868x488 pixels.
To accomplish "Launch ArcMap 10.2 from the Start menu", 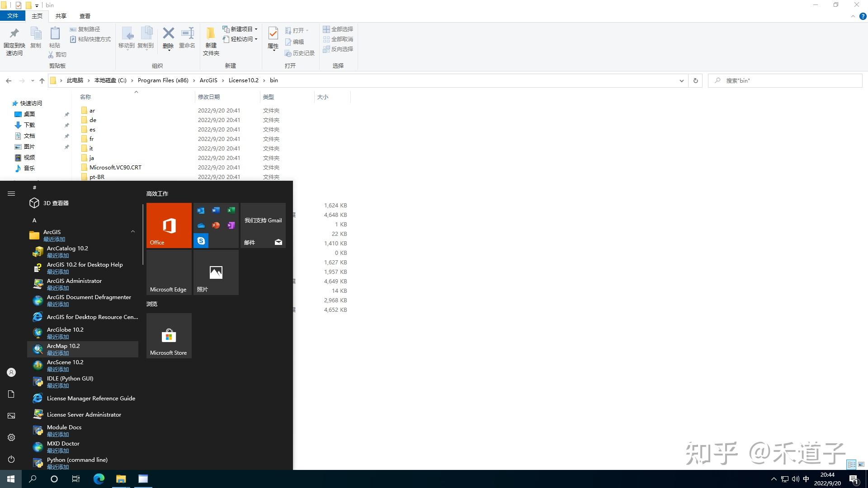I will (63, 346).
